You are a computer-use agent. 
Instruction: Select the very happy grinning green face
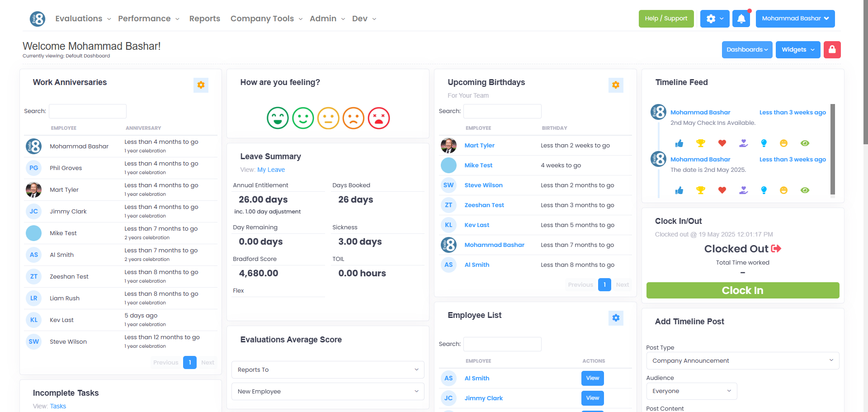(x=278, y=118)
